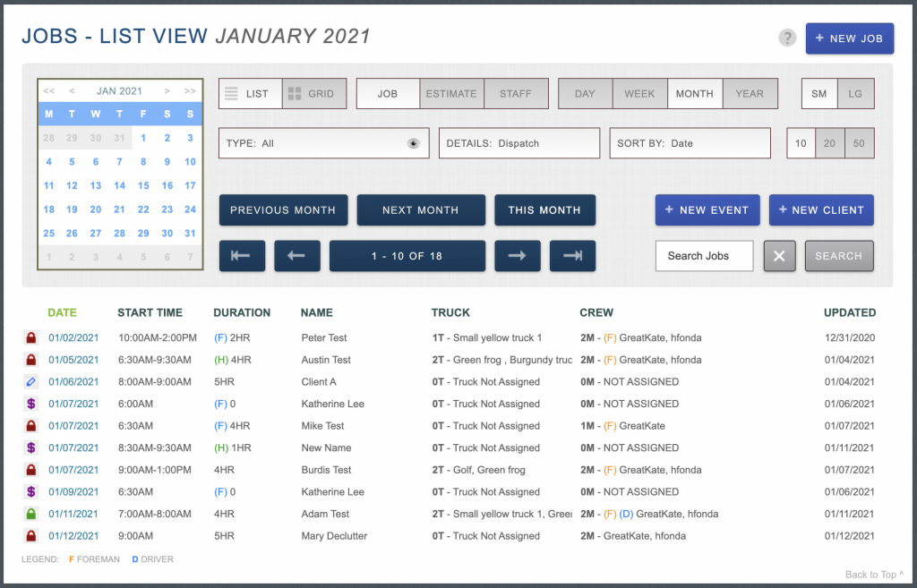Screen dimensions: 917x588
Task: Open the DETAILS: Dispatch dropdown
Action: pos(518,143)
